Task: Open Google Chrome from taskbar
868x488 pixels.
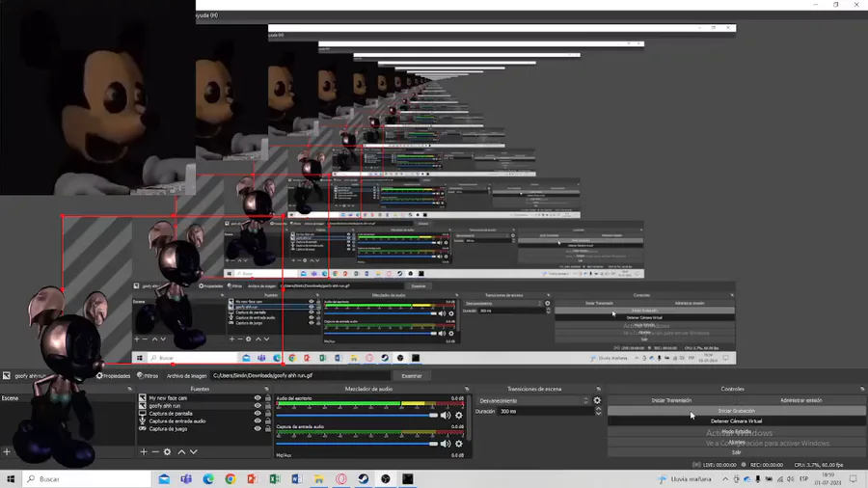Action: point(231,479)
